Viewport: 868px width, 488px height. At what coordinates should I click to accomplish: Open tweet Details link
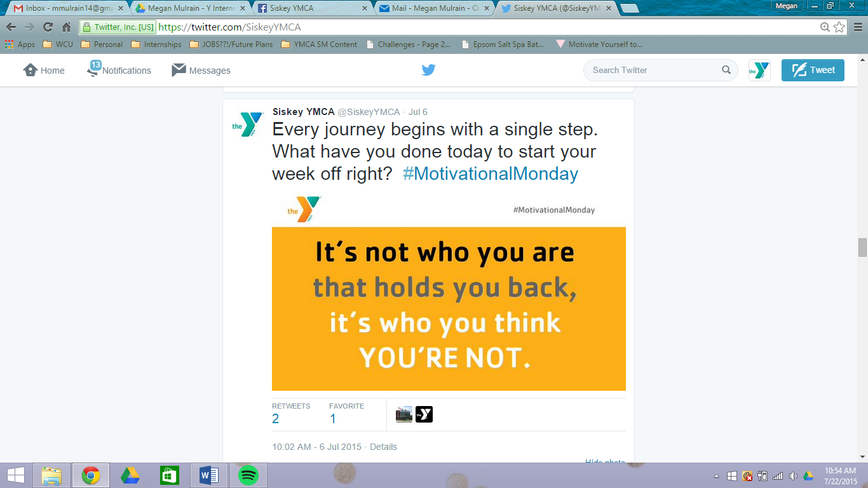pos(383,447)
